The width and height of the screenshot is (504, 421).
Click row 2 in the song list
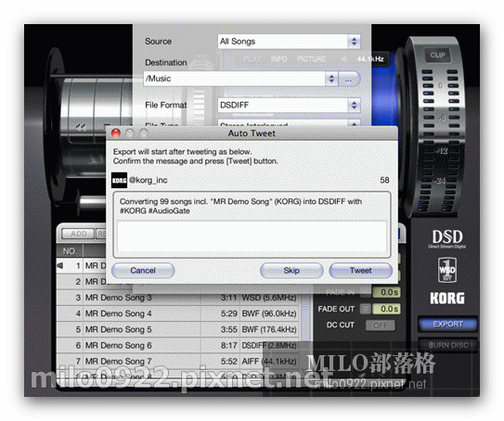click(82, 282)
